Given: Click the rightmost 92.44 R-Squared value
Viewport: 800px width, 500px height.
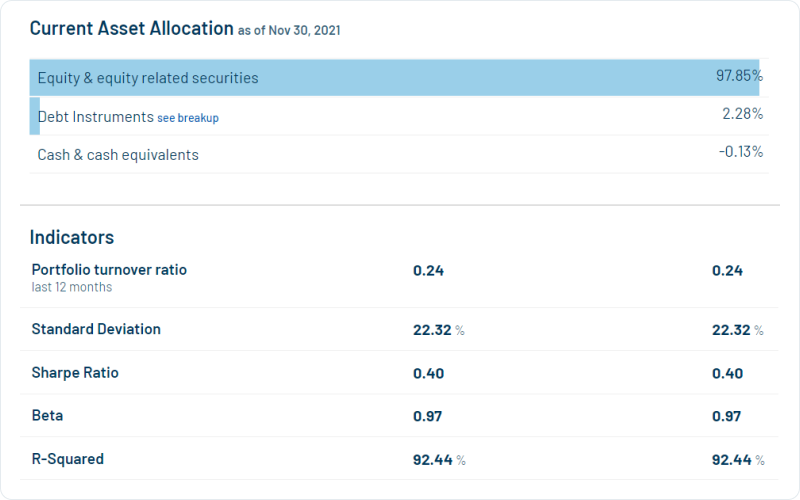Looking at the screenshot, I should (731, 460).
